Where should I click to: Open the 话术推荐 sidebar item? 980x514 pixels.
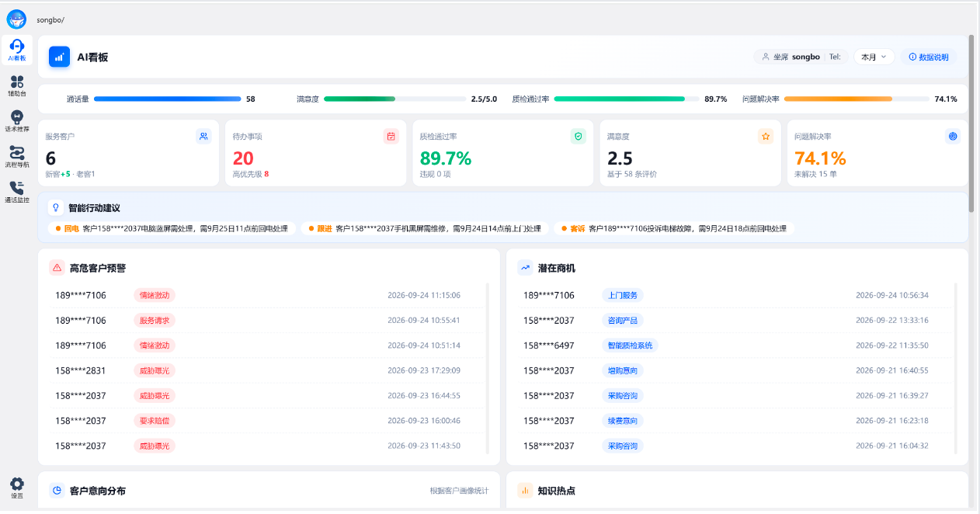point(16,121)
